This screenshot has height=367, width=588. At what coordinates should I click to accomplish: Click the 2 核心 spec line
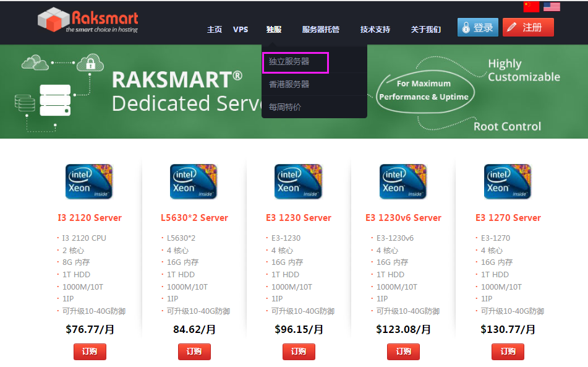pos(73,250)
